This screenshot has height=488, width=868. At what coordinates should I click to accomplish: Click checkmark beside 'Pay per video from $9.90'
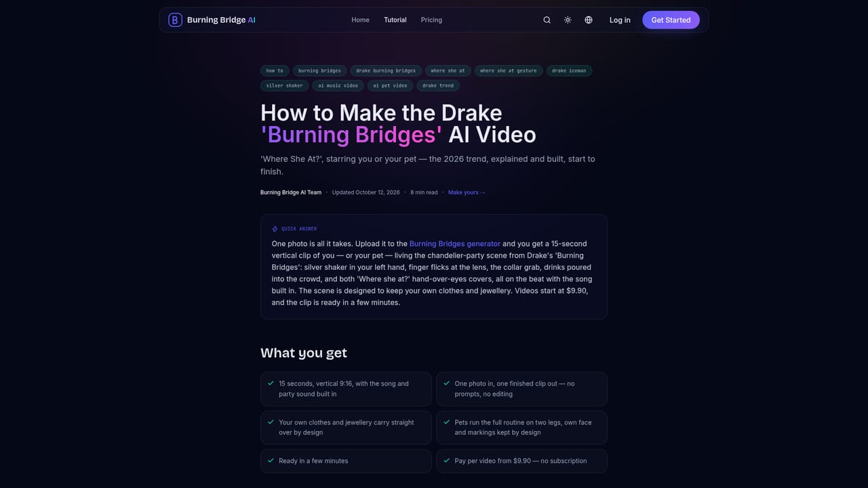tap(447, 460)
